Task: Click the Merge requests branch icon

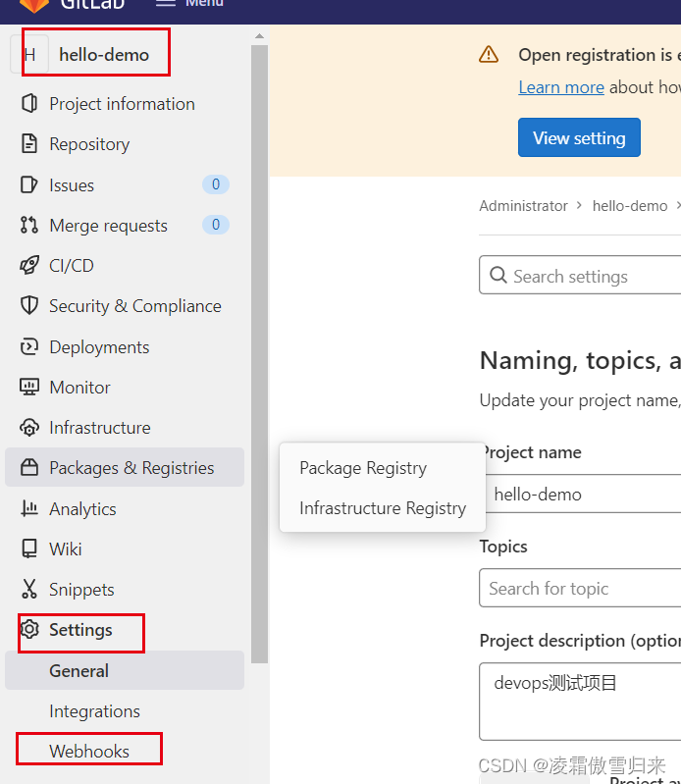Action: tap(29, 226)
